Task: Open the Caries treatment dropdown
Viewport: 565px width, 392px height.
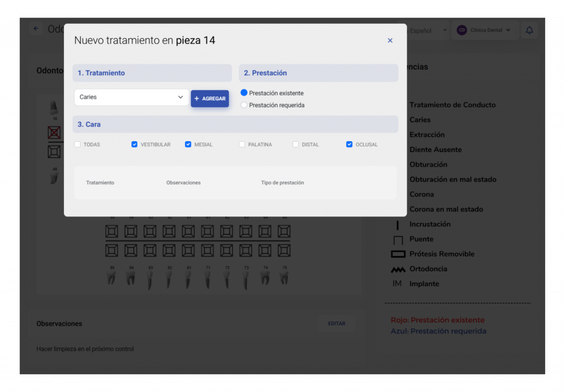Action: tap(131, 97)
